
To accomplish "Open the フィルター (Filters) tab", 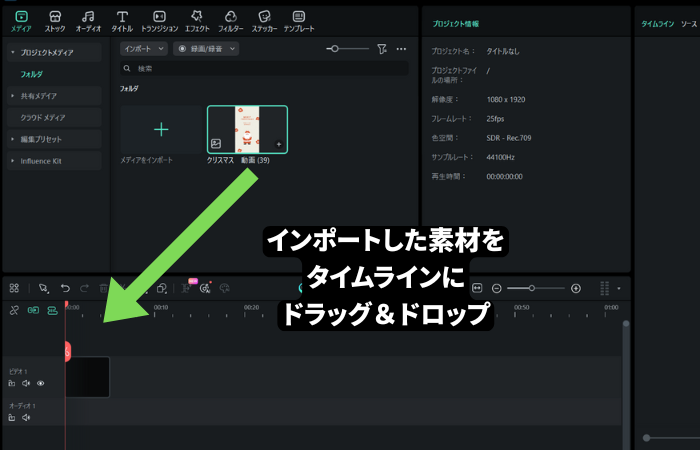I will [x=230, y=21].
